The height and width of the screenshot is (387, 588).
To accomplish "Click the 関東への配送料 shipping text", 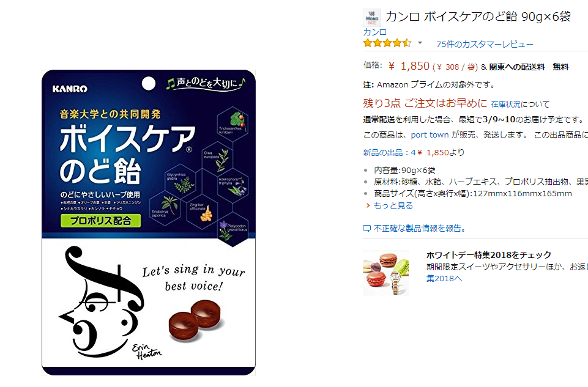I will click(x=517, y=67).
